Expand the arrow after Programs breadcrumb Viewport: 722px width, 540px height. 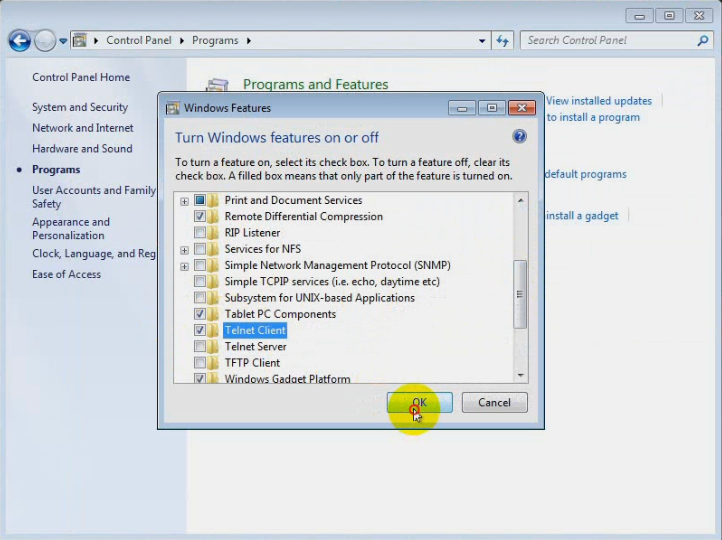(249, 41)
